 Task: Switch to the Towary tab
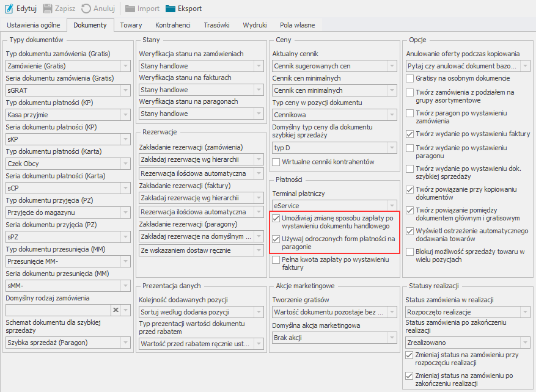[131, 25]
